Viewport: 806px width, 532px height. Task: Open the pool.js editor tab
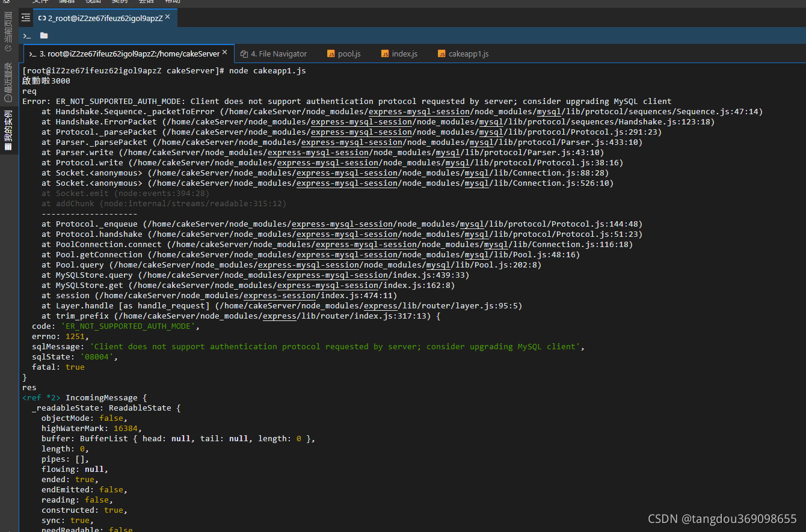[344, 54]
